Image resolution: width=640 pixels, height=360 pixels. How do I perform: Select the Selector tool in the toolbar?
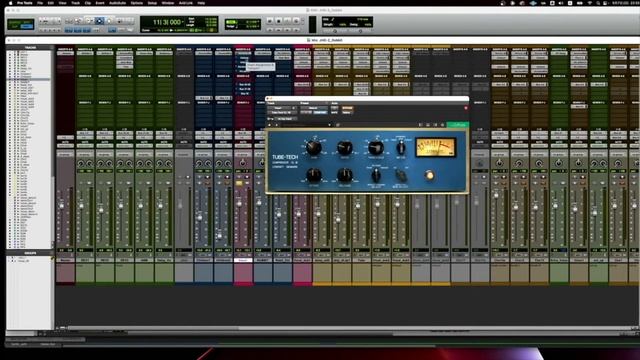[x=89, y=21]
